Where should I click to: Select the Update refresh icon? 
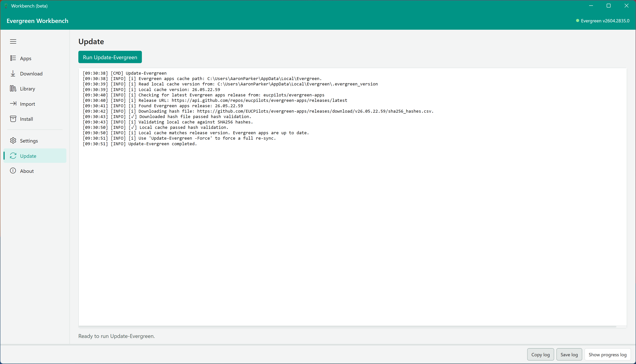13,156
